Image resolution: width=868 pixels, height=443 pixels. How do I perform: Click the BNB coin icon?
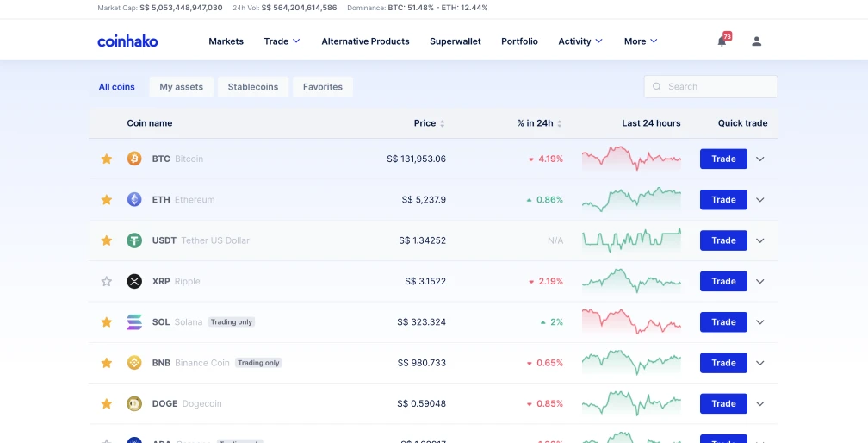coord(134,363)
